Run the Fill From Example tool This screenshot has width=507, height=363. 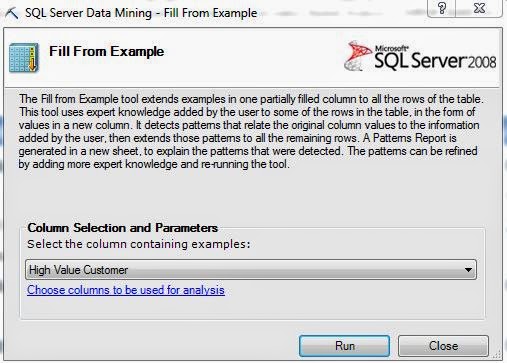point(344,346)
